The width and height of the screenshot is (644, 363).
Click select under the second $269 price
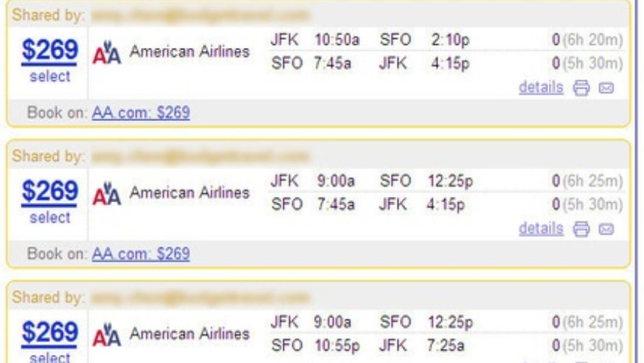pos(50,218)
